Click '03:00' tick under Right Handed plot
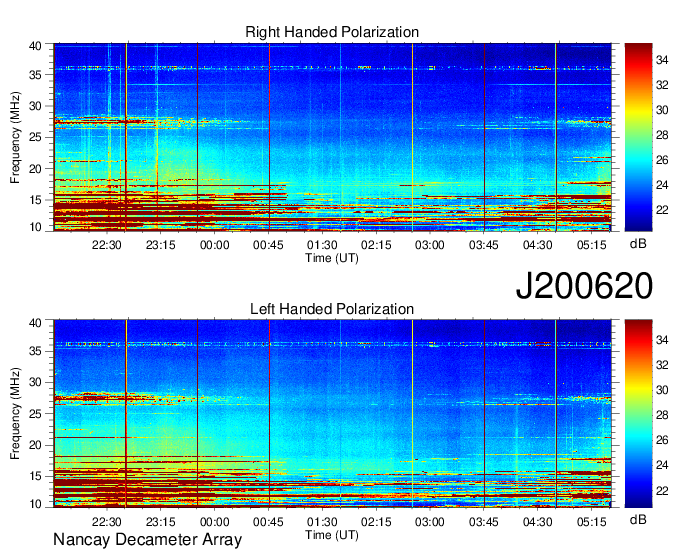 [430, 245]
